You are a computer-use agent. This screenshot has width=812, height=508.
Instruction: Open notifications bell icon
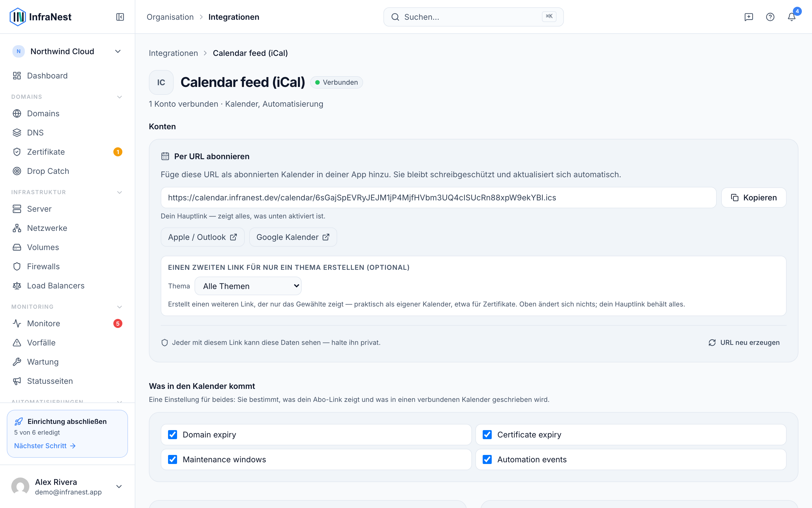point(791,17)
